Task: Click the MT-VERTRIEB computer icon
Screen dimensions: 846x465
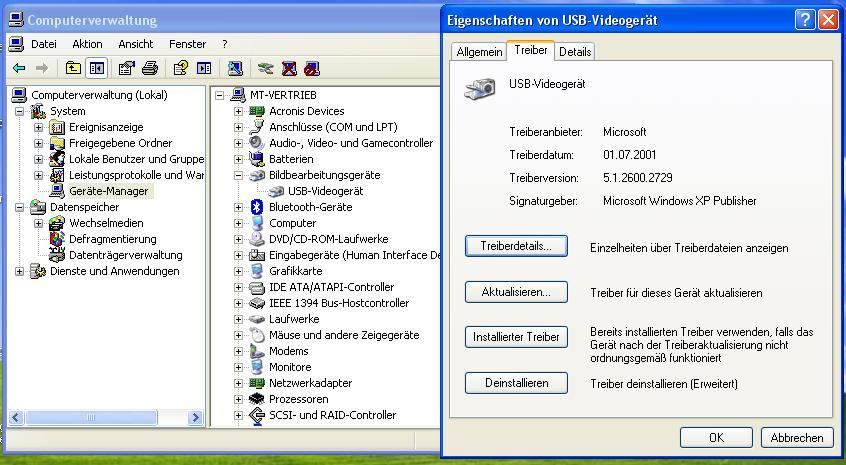Action: pos(238,95)
